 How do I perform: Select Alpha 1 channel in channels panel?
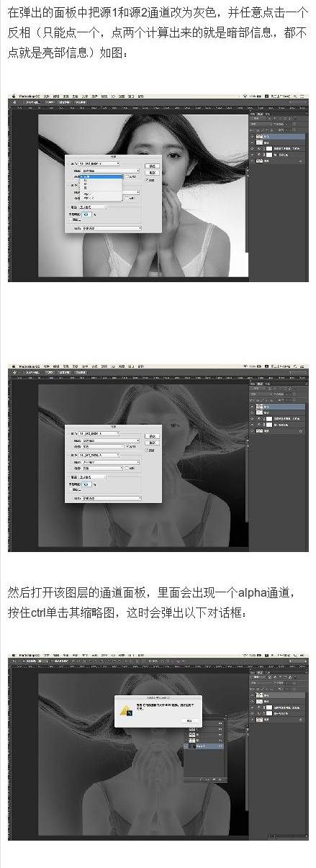coord(204,746)
